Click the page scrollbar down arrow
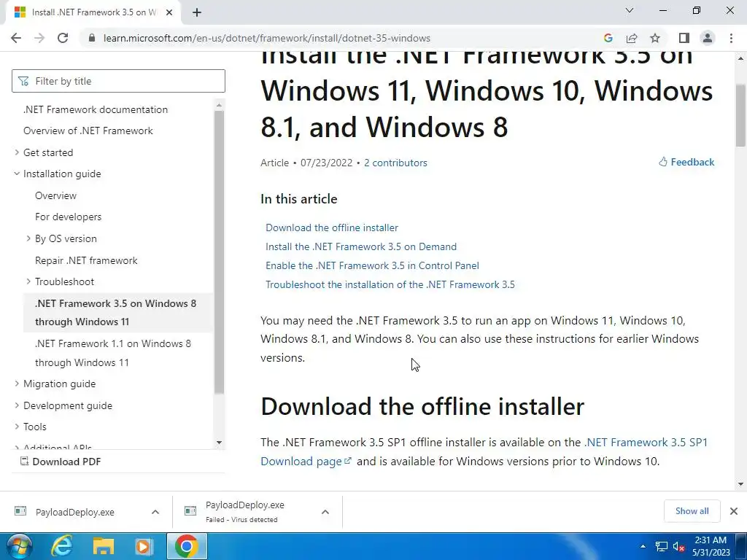The height and width of the screenshot is (560, 747). coord(740,484)
